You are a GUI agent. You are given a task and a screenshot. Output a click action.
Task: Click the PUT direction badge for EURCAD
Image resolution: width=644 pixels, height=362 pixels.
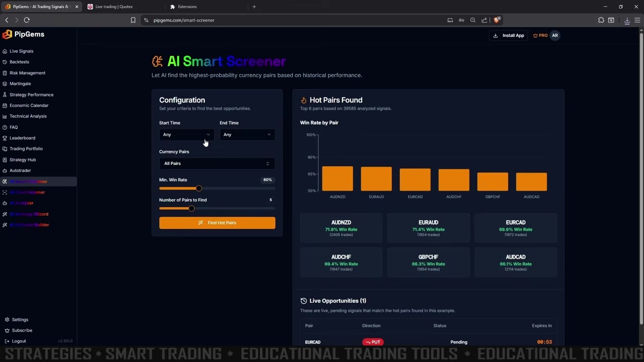point(373,342)
